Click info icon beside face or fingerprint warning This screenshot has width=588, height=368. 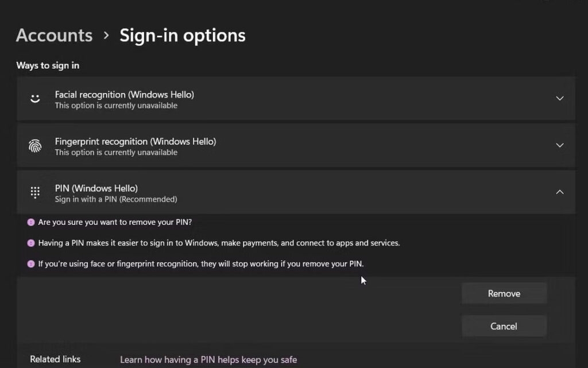pos(31,264)
